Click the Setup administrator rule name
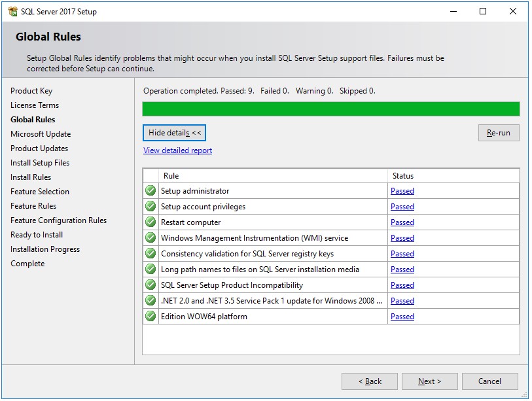This screenshot has height=401, width=532. tap(195, 191)
